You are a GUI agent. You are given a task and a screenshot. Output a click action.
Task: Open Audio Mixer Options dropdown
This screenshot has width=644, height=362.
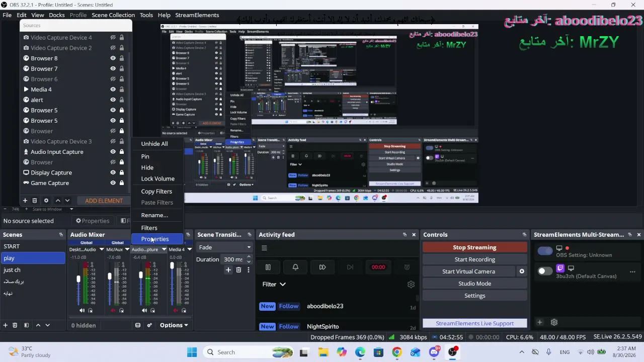pos(174,325)
